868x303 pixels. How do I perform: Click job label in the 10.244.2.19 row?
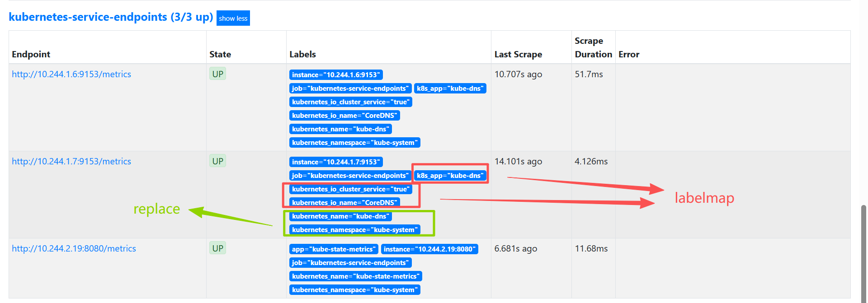click(x=350, y=263)
